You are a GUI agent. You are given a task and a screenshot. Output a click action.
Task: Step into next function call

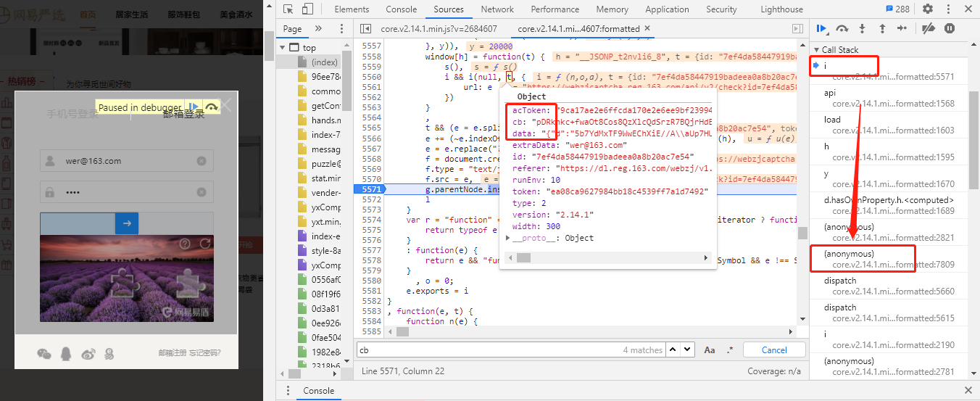[x=862, y=28]
